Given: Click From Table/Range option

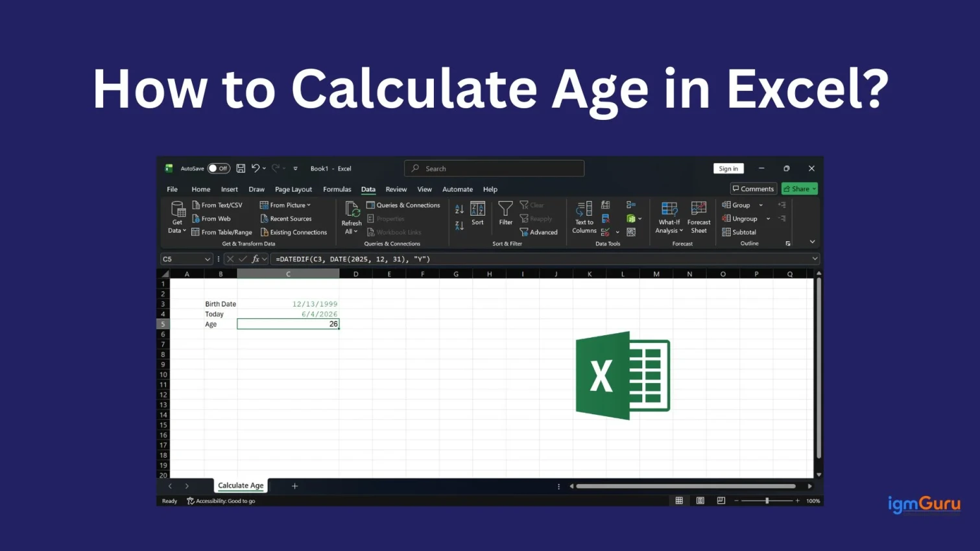Looking at the screenshot, I should point(222,232).
